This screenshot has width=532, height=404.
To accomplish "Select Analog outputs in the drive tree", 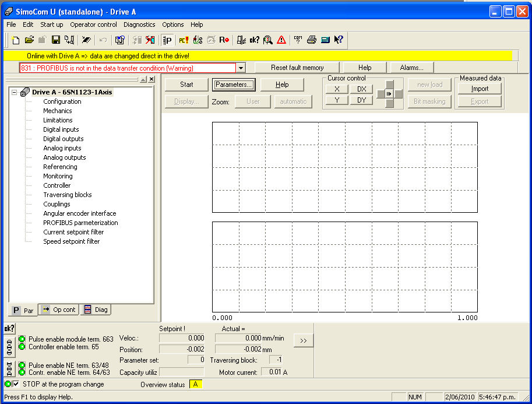I will [x=65, y=157].
